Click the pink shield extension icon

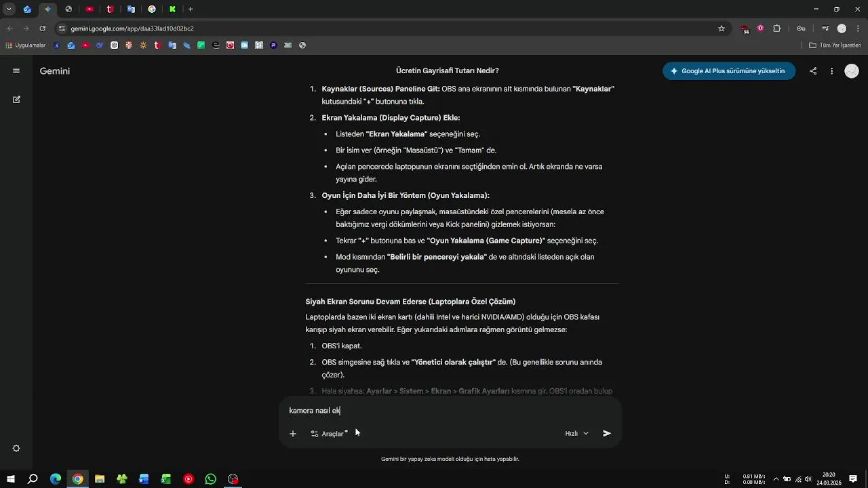[x=760, y=28]
